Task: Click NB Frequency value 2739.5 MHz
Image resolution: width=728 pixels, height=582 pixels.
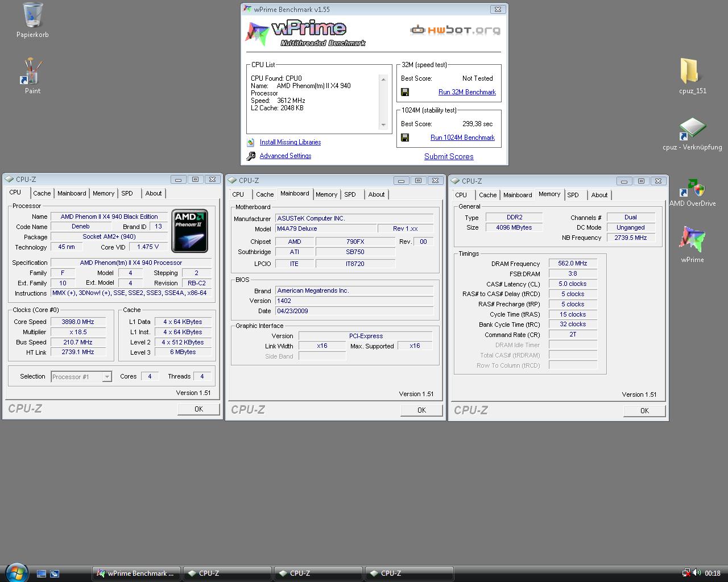Action: pyautogui.click(x=631, y=238)
